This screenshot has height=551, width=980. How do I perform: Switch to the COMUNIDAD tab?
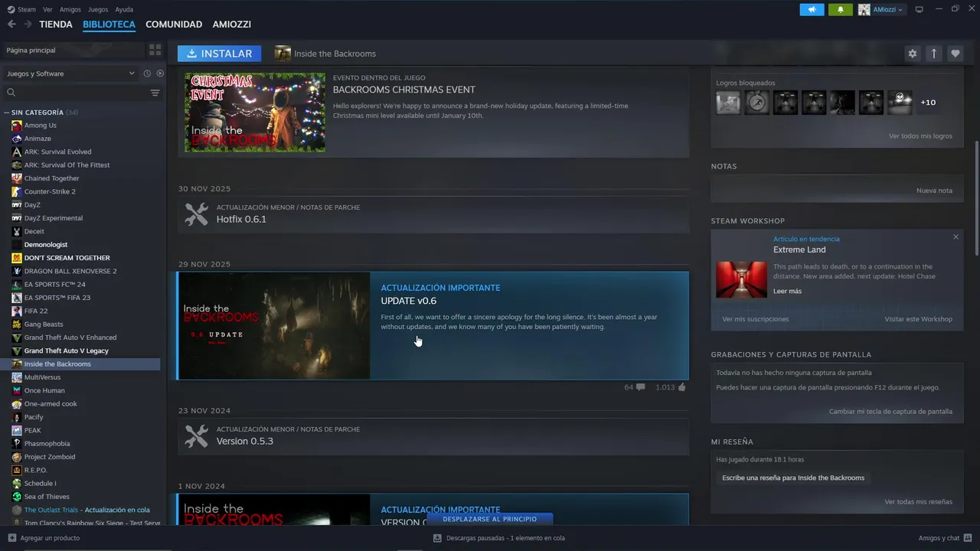pos(174,24)
